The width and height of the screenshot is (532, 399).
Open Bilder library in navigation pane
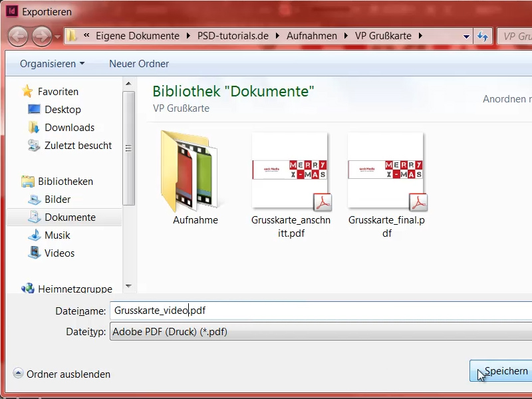58,199
